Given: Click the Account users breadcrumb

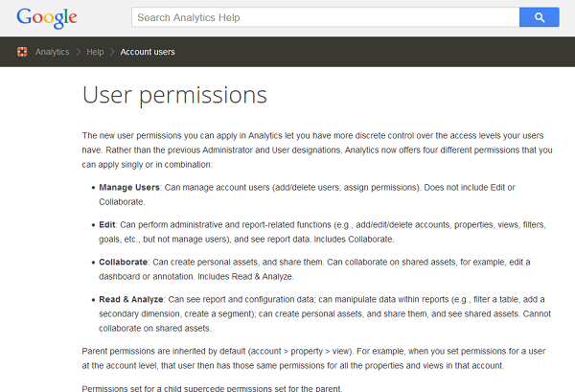Looking at the screenshot, I should pos(148,52).
